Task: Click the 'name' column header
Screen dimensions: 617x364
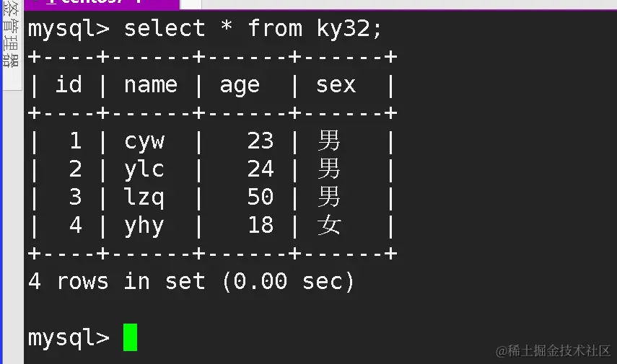Action: (150, 85)
